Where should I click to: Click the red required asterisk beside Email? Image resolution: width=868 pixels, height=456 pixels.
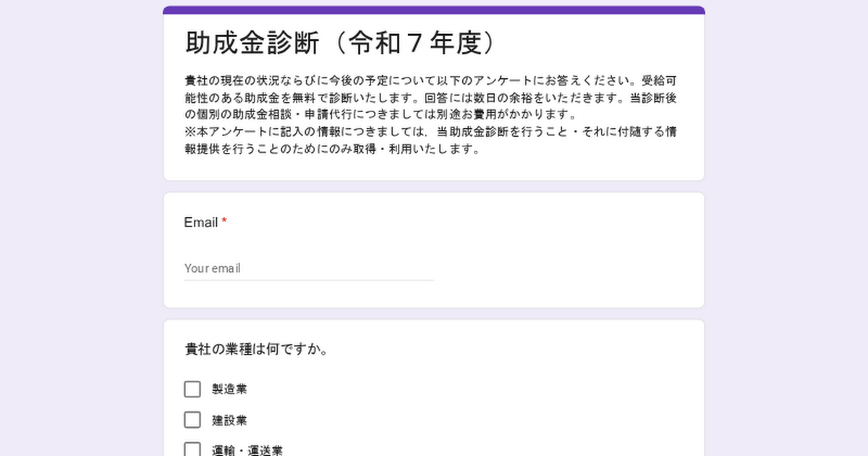pos(224,221)
